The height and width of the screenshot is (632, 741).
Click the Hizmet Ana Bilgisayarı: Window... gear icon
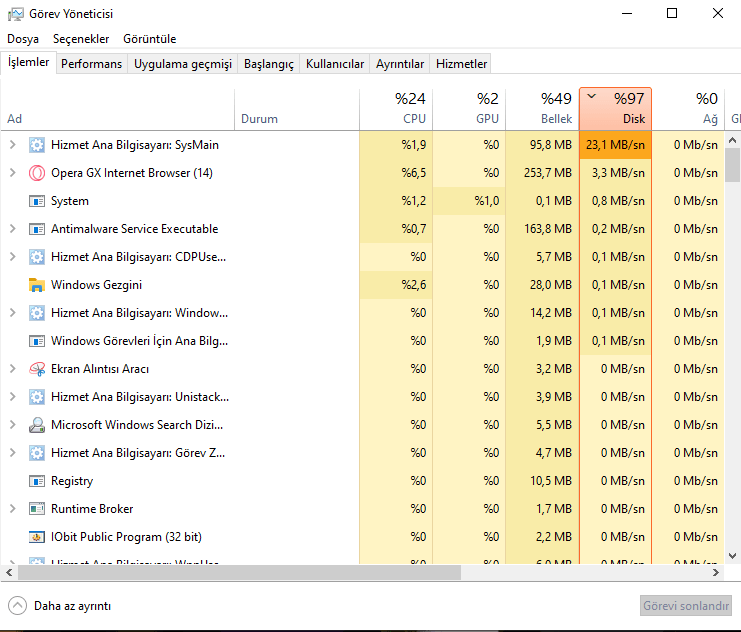37,312
